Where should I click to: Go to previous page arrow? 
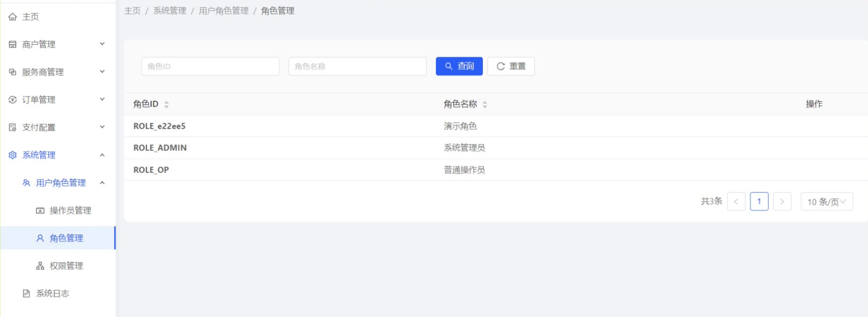tap(736, 202)
